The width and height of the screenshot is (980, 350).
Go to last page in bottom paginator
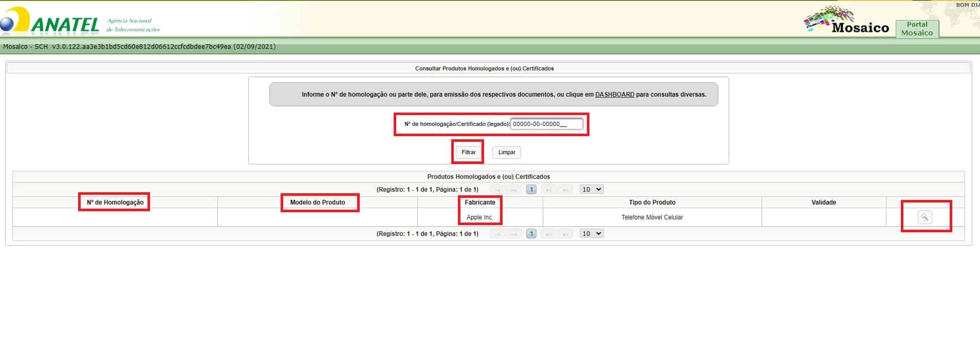(565, 234)
